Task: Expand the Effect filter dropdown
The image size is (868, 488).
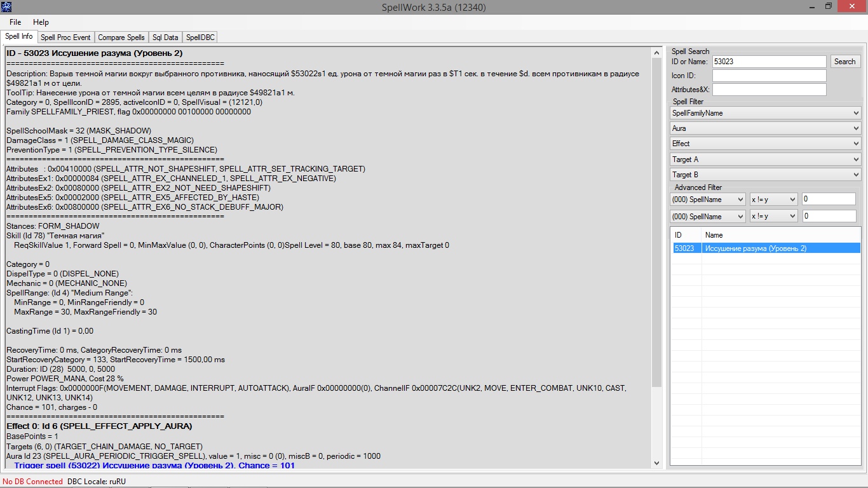Action: coord(766,144)
